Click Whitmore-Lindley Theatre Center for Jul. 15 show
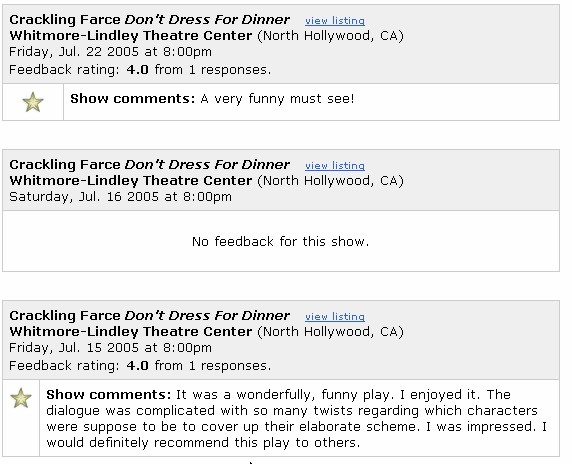Viewport: 572px width, 464px height. click(131, 332)
